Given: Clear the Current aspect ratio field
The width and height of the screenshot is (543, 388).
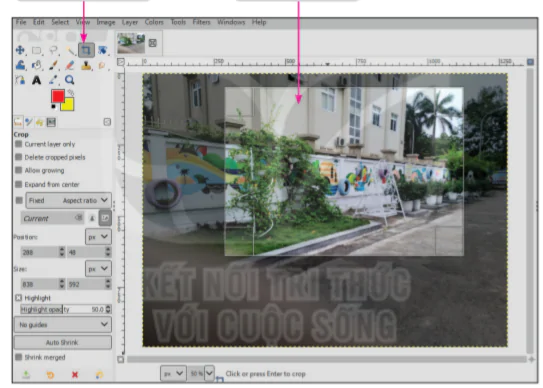Looking at the screenshot, I should pos(79,218).
